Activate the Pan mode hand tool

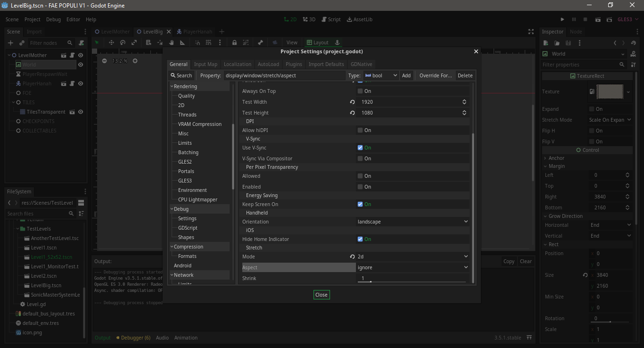pos(172,42)
